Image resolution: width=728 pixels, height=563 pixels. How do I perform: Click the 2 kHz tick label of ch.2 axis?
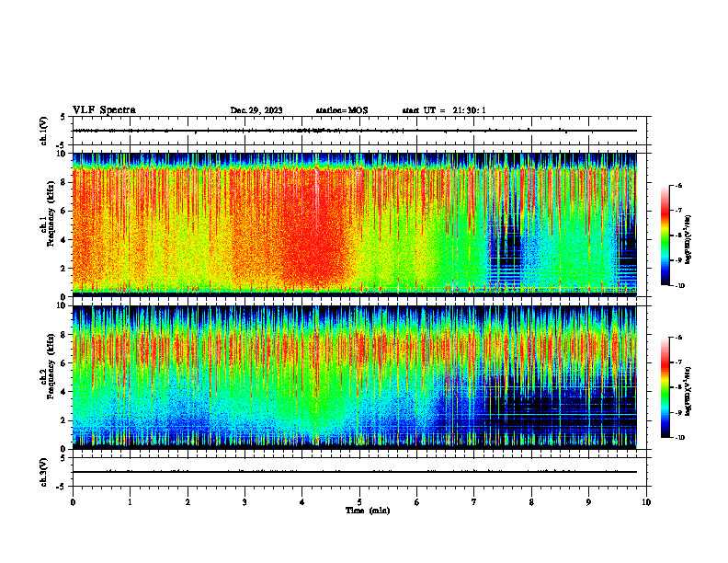(63, 420)
